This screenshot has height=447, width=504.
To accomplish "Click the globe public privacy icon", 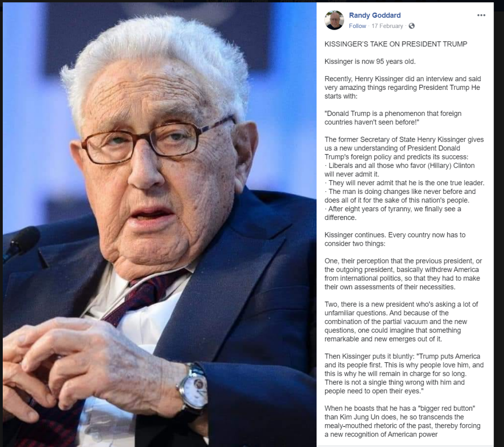I will coord(411,26).
